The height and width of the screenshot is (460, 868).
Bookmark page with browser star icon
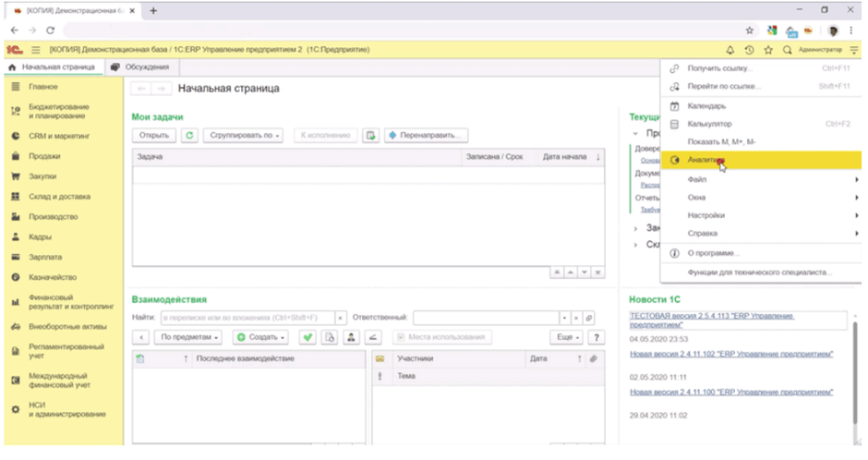(x=750, y=30)
